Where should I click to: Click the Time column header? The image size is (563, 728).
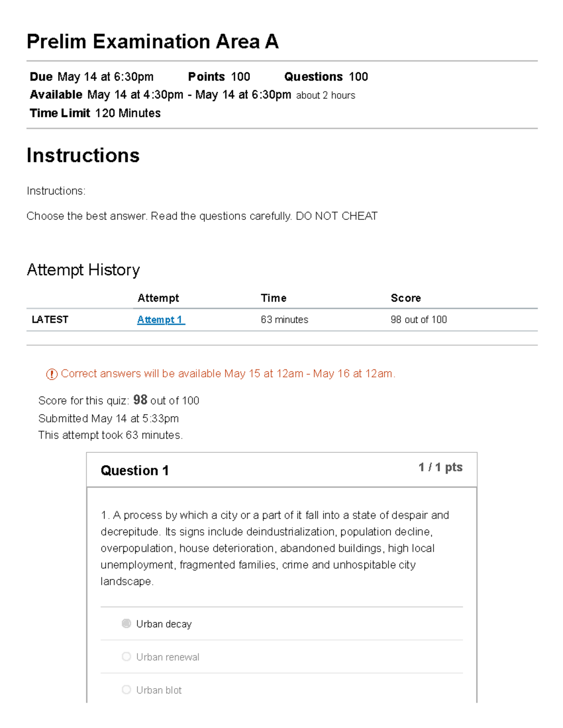point(274,298)
